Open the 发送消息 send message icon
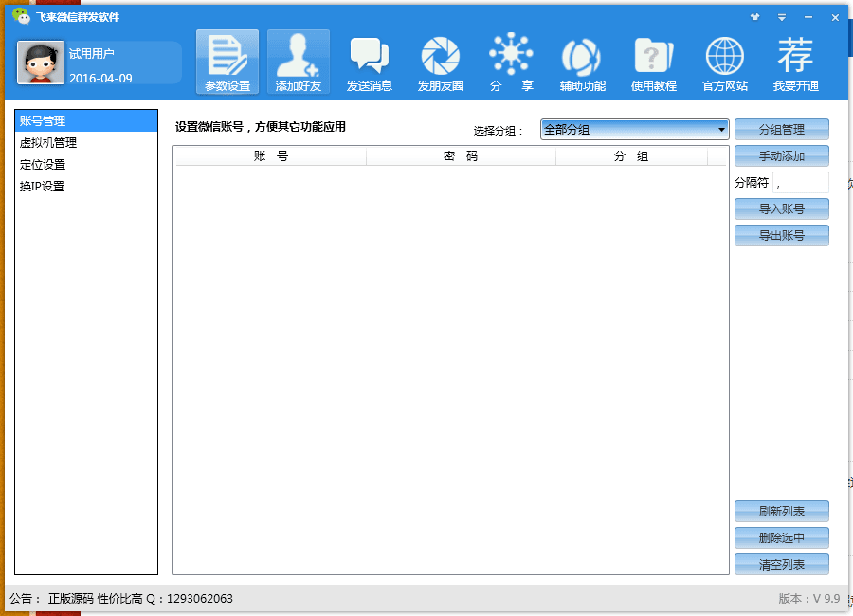 (x=370, y=62)
